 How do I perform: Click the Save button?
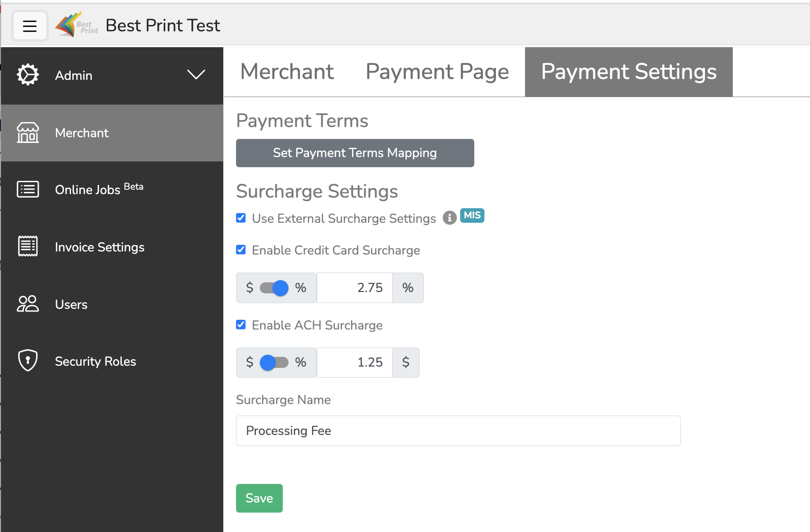pyautogui.click(x=259, y=498)
